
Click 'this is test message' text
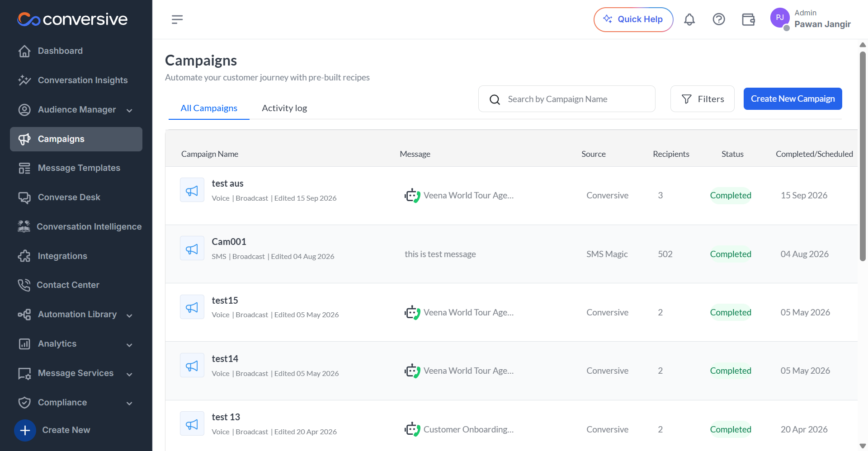coord(440,254)
